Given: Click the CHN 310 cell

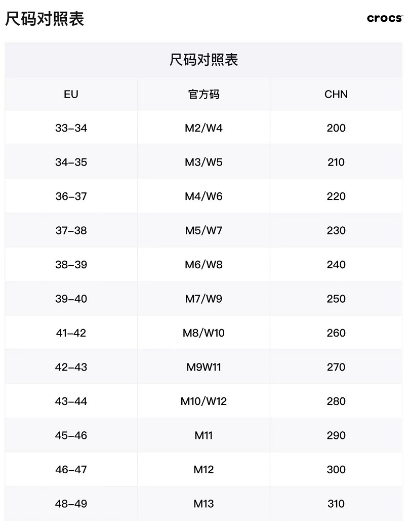Looking at the screenshot, I should click(x=336, y=504).
